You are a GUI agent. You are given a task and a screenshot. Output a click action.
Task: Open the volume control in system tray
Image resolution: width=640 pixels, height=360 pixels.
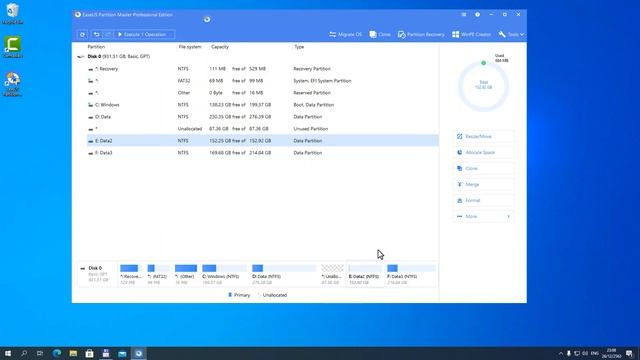coord(585,353)
